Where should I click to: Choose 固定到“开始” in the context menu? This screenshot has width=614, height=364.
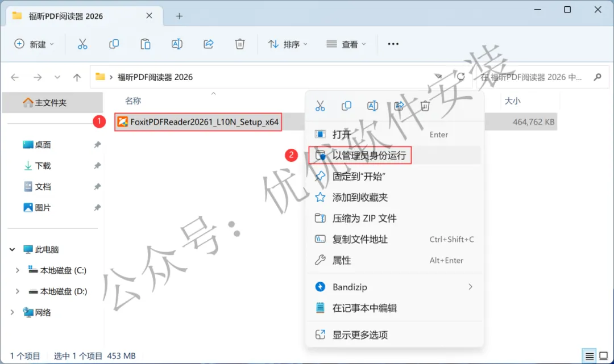coord(395,177)
